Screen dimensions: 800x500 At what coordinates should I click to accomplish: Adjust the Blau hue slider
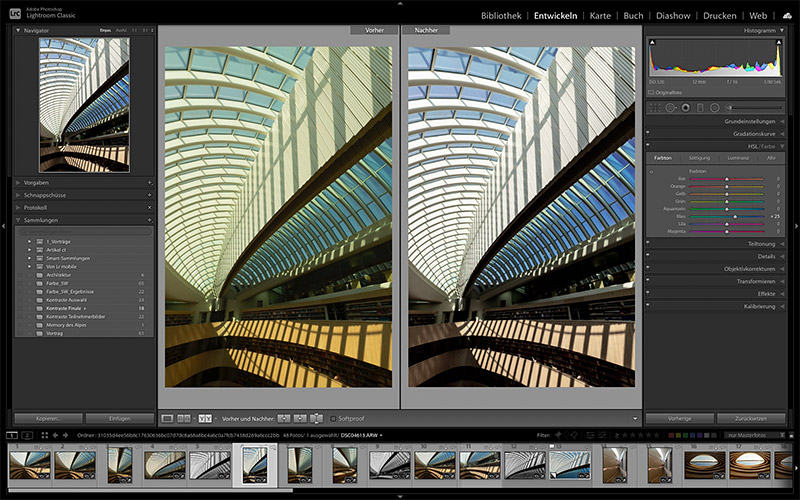tap(735, 216)
